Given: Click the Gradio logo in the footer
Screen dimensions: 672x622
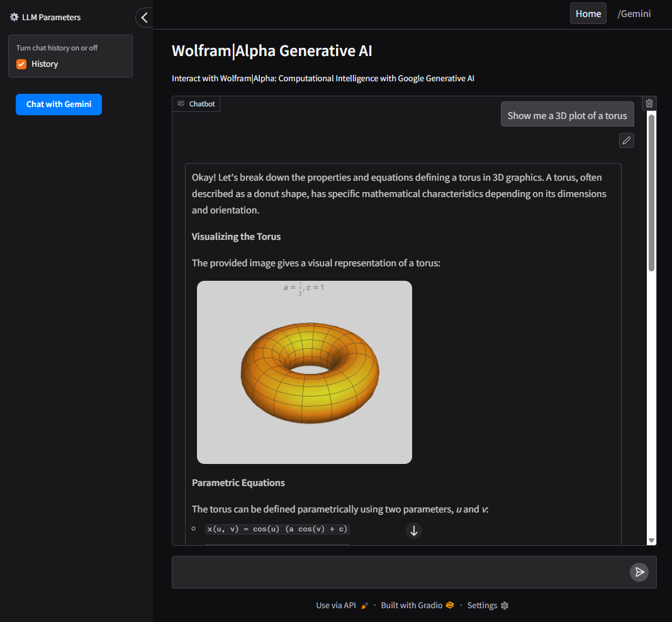Looking at the screenshot, I should [449, 605].
